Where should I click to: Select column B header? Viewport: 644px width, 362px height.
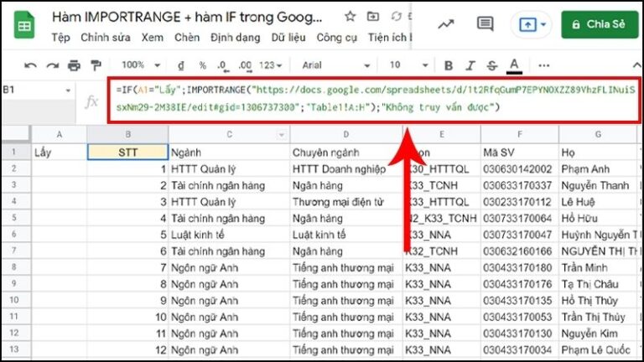tap(127, 135)
